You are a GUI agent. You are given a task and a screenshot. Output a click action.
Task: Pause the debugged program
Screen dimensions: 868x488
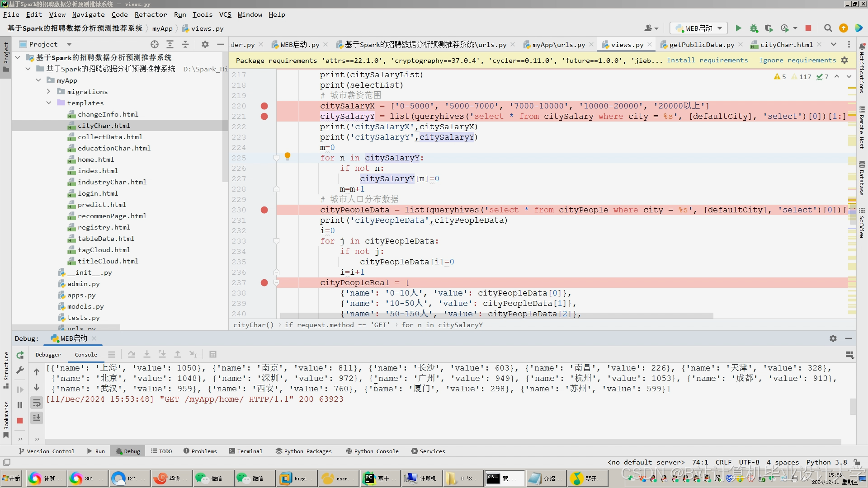pos(20,405)
